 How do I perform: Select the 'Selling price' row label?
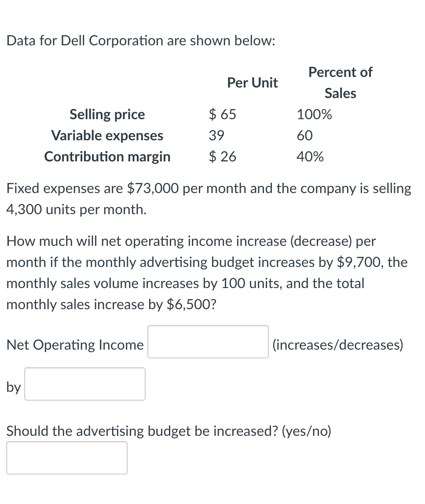tap(107, 114)
